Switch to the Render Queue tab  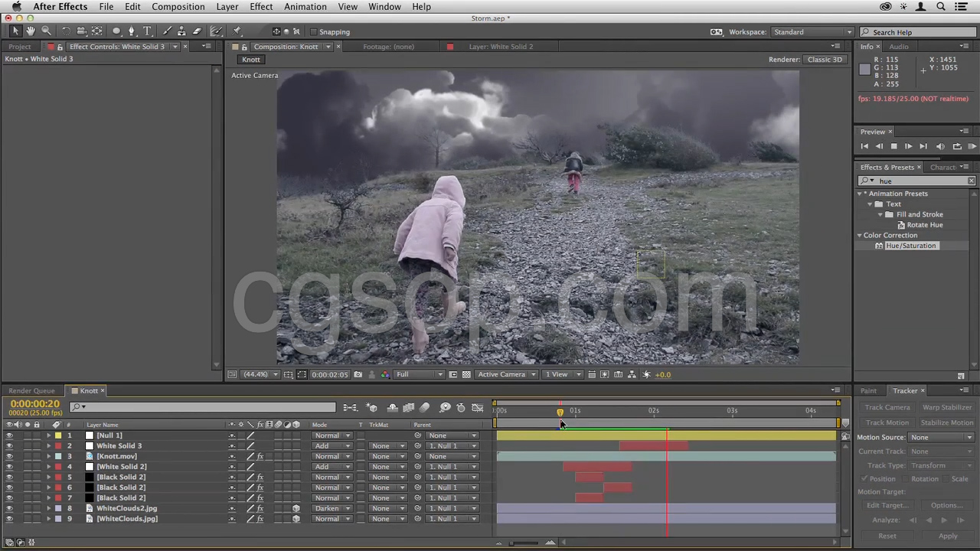coord(31,391)
